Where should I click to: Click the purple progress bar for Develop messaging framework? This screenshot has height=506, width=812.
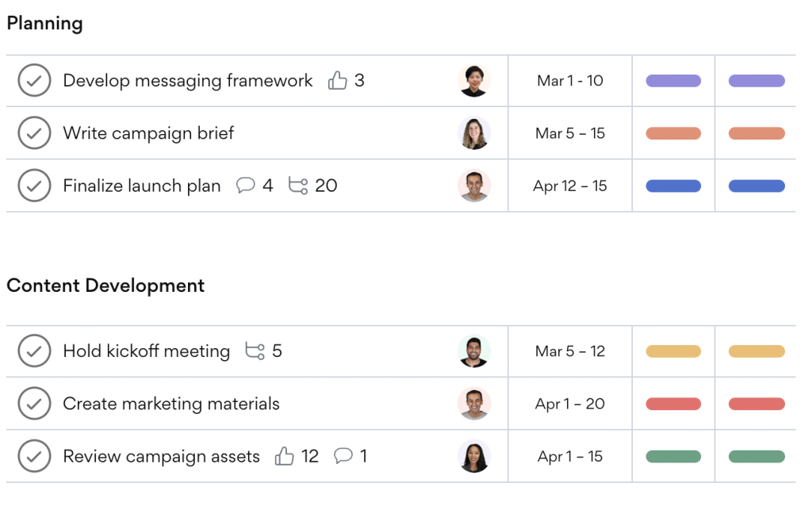672,80
